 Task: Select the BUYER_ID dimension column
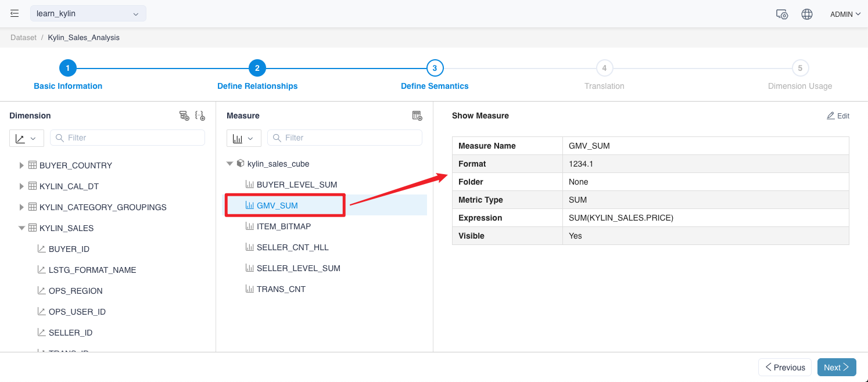coord(69,249)
